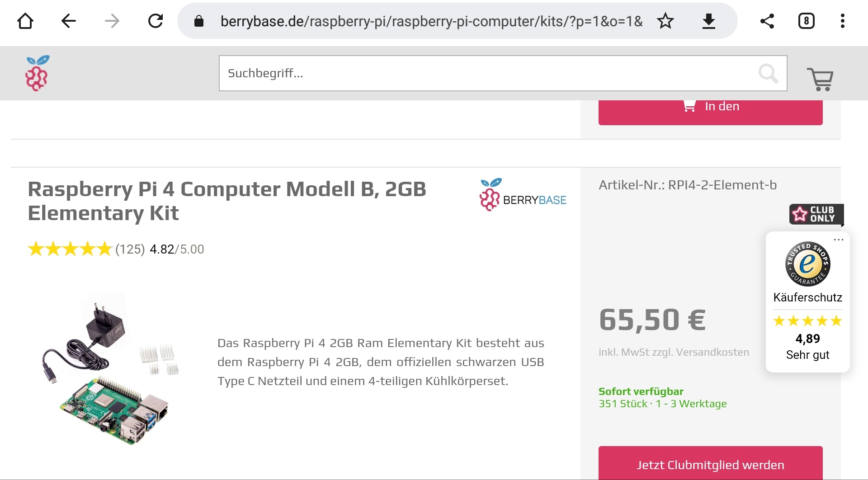The image size is (868, 480).
Task: Bookmark this page with star icon
Action: coord(665,21)
